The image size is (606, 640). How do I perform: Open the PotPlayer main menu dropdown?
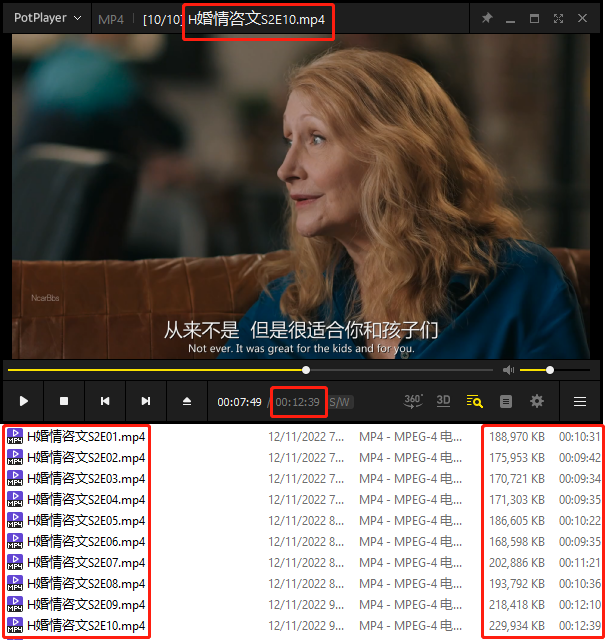click(47, 18)
